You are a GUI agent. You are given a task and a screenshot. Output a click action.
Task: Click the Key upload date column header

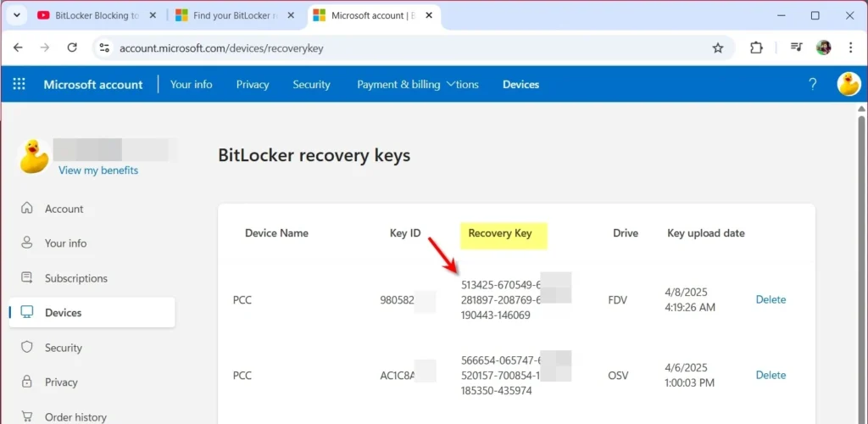tap(706, 233)
